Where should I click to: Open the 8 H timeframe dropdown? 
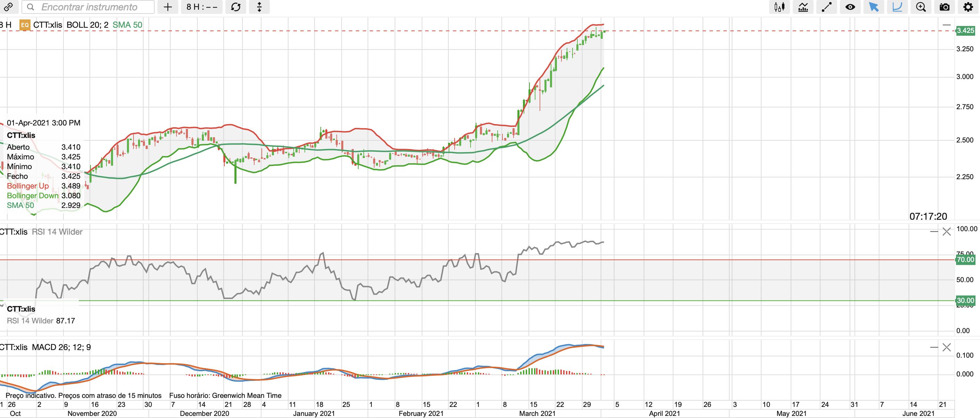[x=201, y=7]
